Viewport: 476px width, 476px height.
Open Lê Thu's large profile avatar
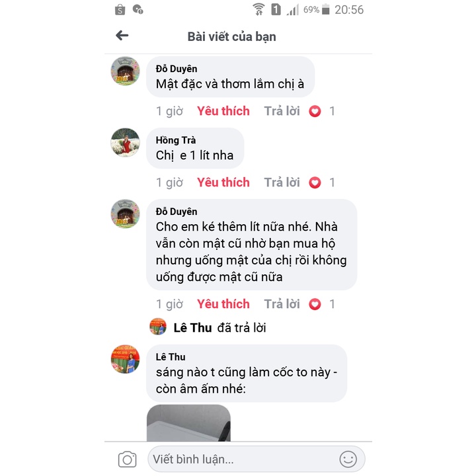[x=125, y=359]
